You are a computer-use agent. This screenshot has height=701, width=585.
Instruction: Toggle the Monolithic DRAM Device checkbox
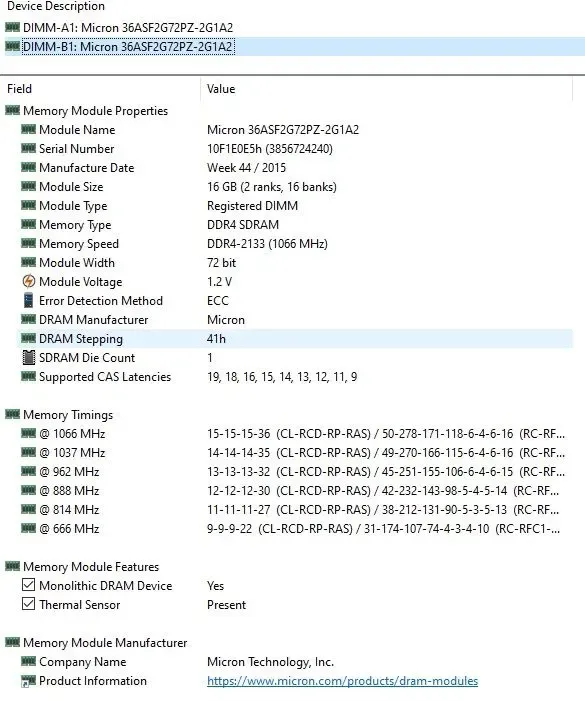(28, 585)
